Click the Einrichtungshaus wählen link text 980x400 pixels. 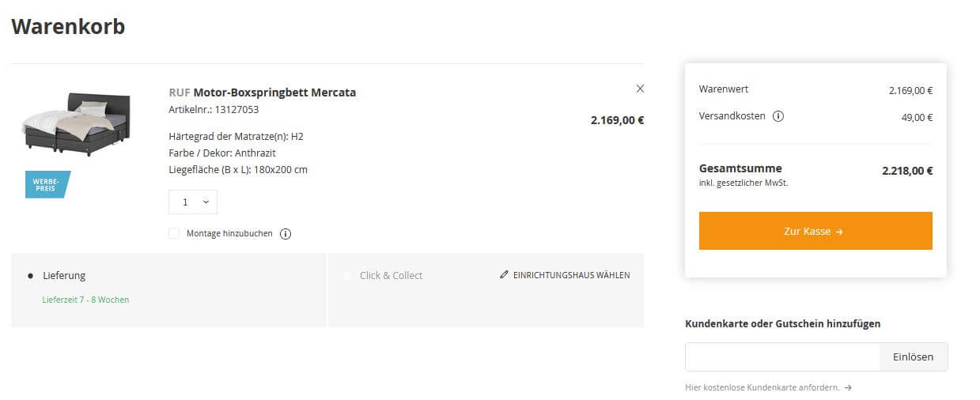pos(571,275)
